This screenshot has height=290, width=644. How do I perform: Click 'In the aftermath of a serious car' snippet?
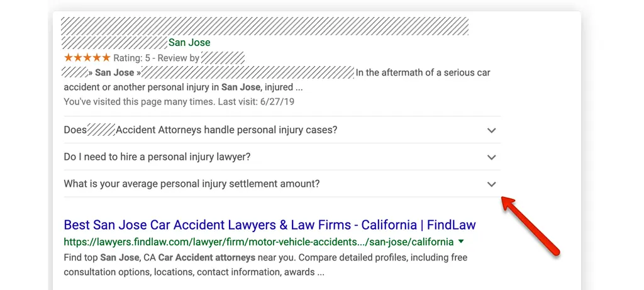[x=423, y=73]
